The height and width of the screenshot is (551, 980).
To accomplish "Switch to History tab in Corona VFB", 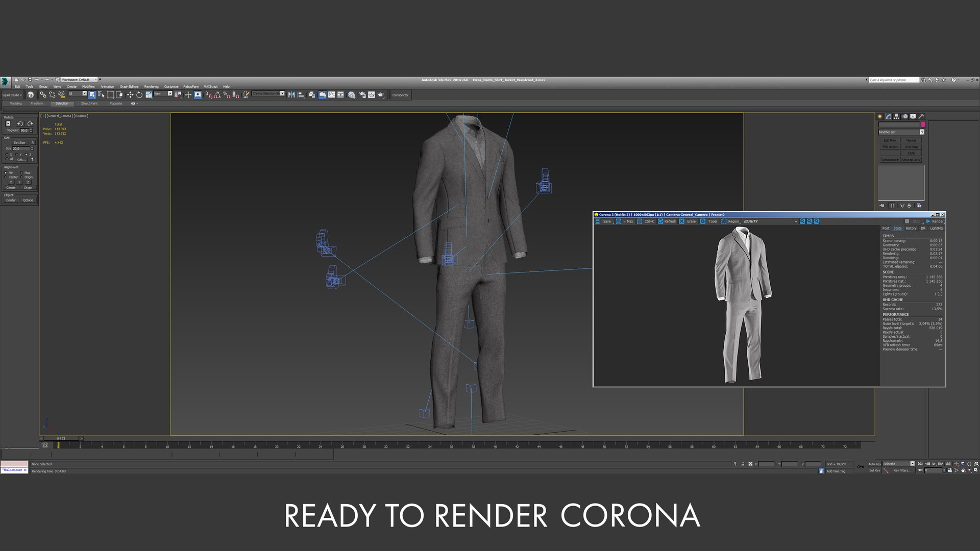I will (911, 228).
